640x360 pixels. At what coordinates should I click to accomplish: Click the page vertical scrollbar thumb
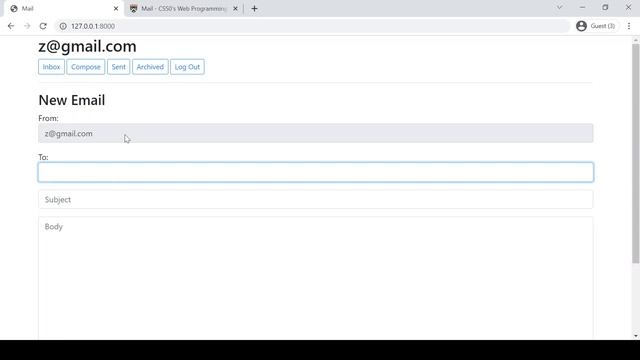636,153
